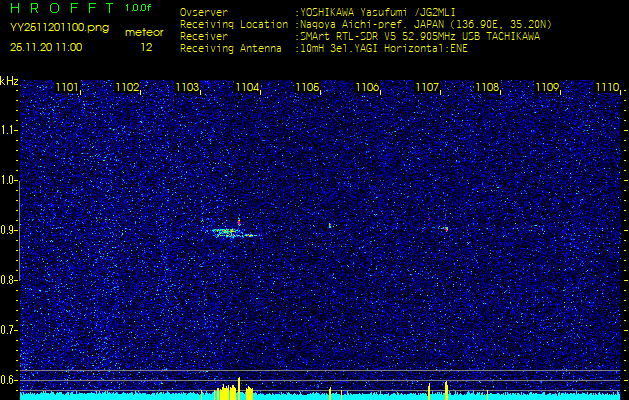Click the red echo just after 1107

[446, 229]
